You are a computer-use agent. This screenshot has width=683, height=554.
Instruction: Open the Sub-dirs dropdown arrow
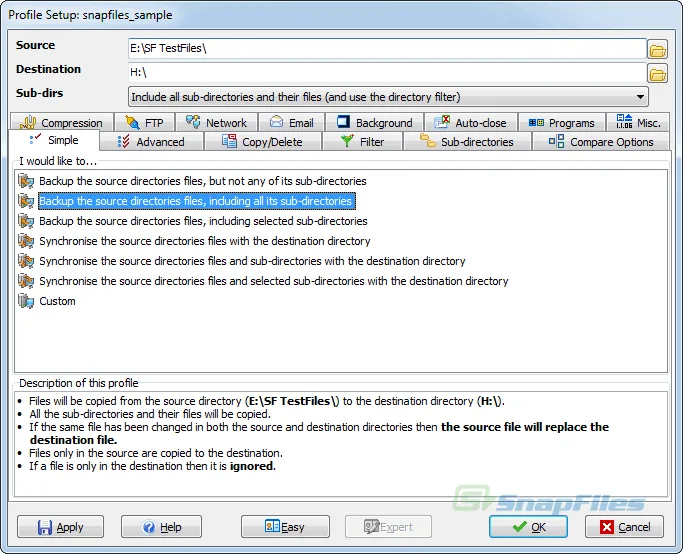tap(640, 97)
